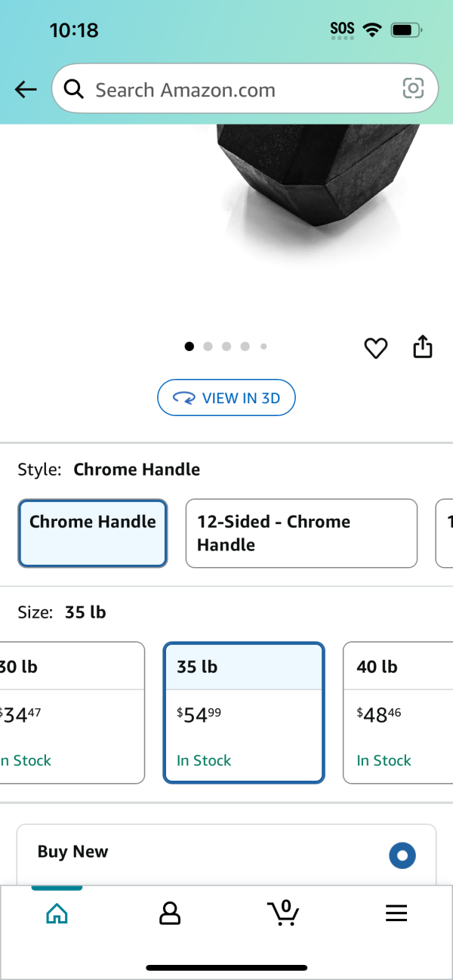Select Chrome Handle style option
The width and height of the screenshot is (453, 980).
(x=92, y=533)
